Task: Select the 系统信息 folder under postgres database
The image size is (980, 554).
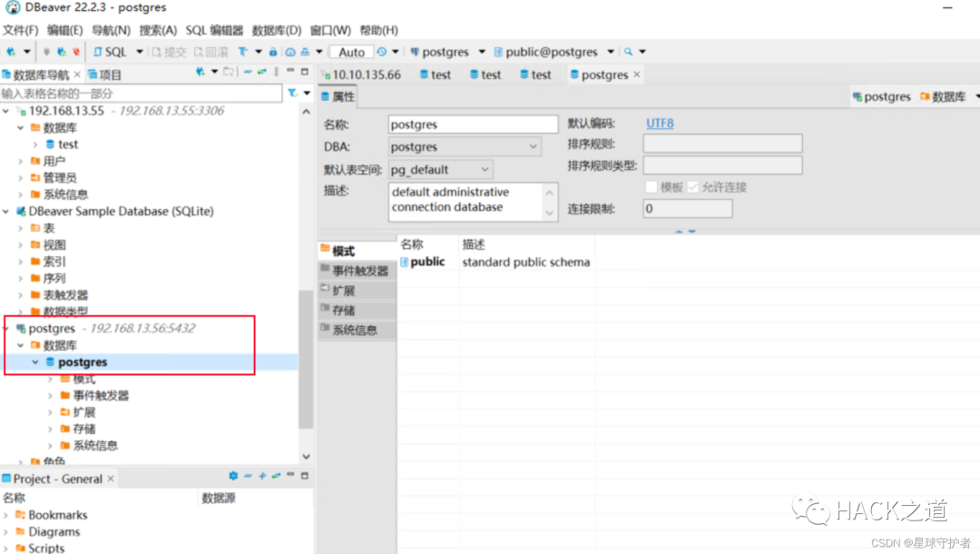Action: coord(95,446)
